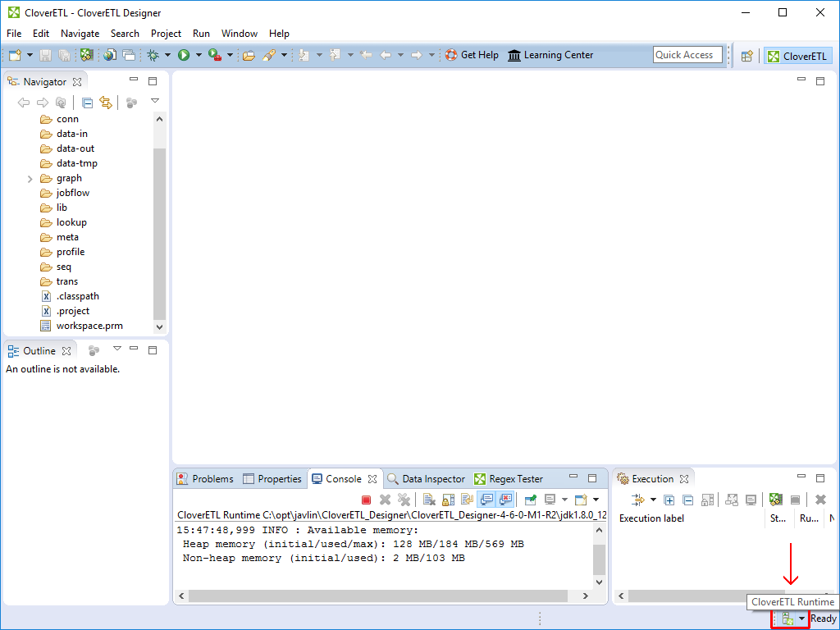Open the Outline view menu triangle

(x=117, y=349)
